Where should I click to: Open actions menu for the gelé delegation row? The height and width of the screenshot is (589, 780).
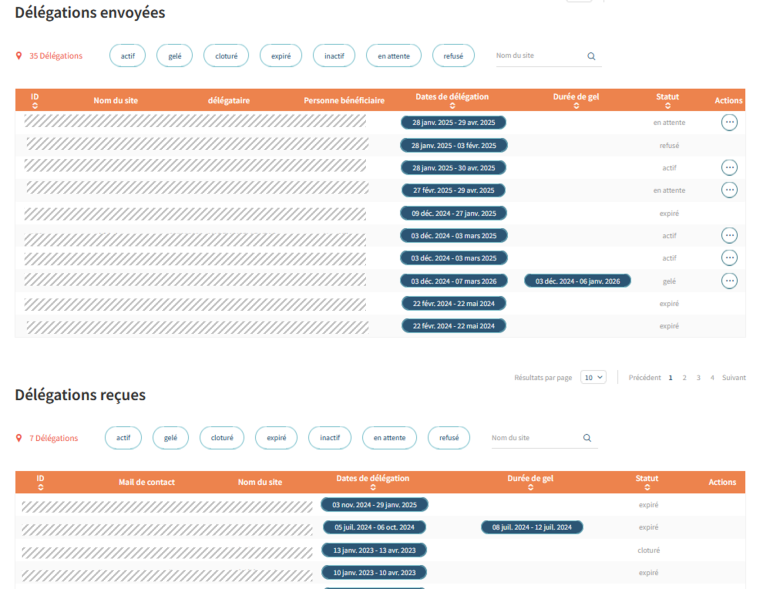pyautogui.click(x=729, y=281)
